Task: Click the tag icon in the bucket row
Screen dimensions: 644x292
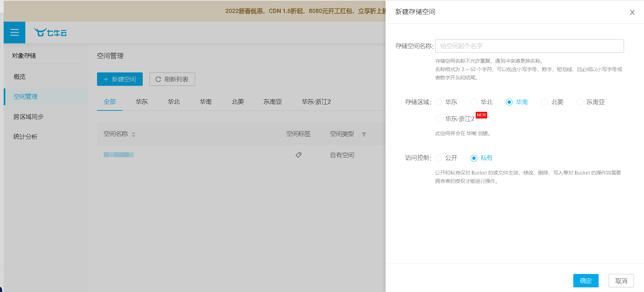Action: click(298, 155)
